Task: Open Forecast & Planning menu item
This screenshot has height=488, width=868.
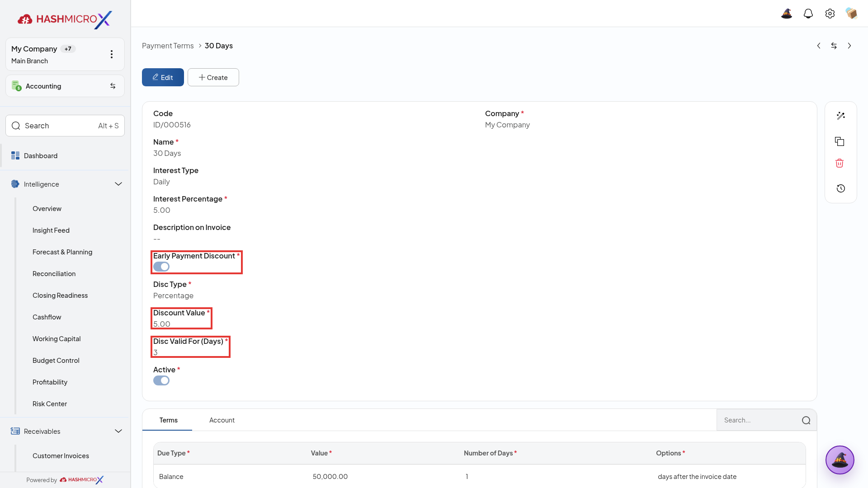Action: point(62,252)
